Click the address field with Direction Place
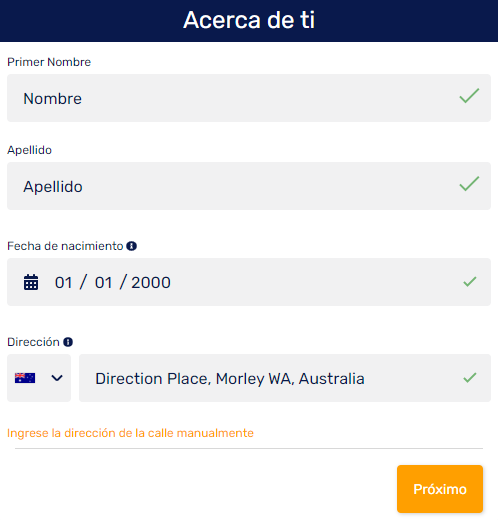The height and width of the screenshot is (520, 498). (x=285, y=378)
